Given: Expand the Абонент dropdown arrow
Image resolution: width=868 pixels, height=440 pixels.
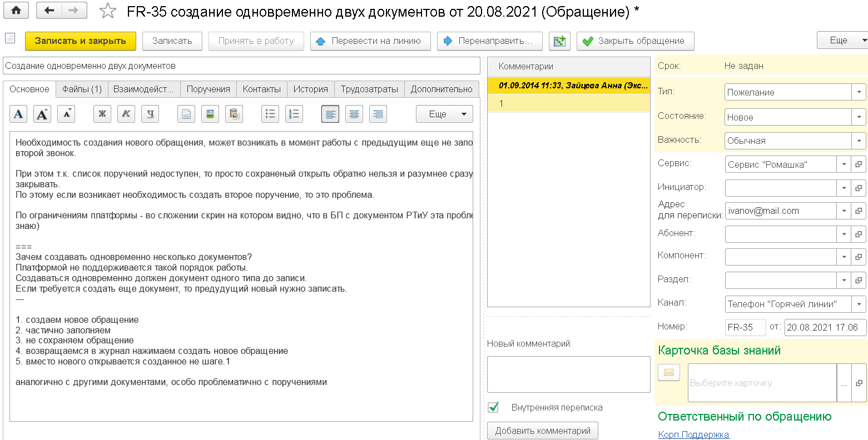Looking at the screenshot, I should pyautogui.click(x=844, y=234).
